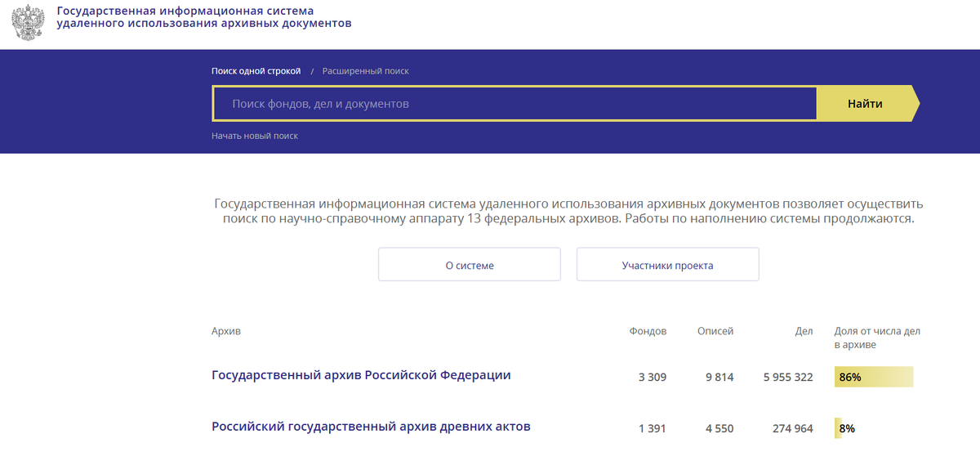Select inventories value '9 814'
The width and height of the screenshot is (980, 452).
(720, 377)
